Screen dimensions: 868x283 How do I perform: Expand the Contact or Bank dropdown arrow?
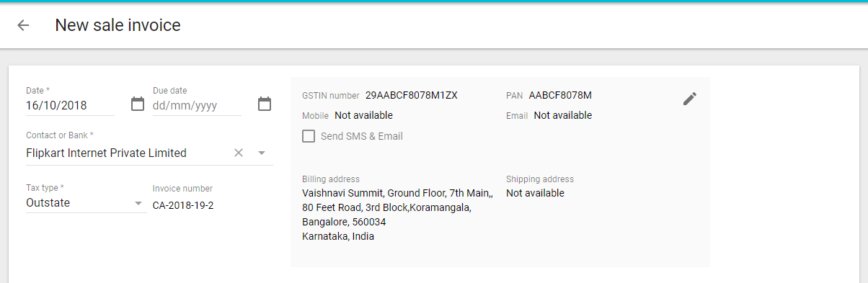[x=262, y=153]
